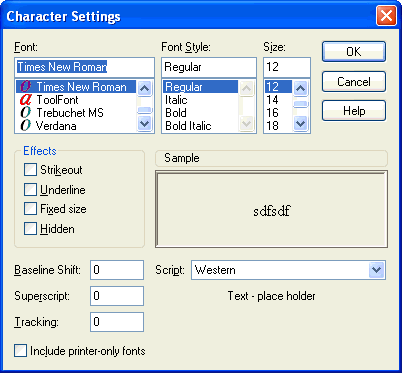Image resolution: width=402 pixels, height=373 pixels.
Task: Choose Bold Italic in Font Style list
Action: 188,126
